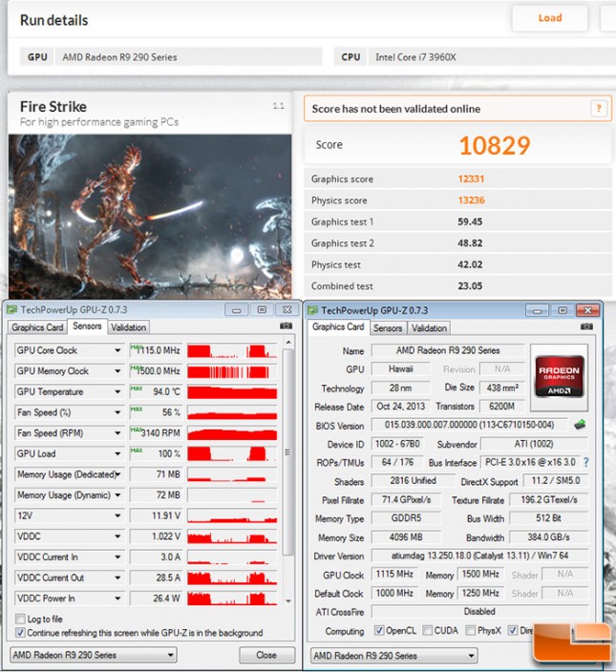Minimize the GPU-Z Graphics Card window
The image size is (616, 672).
[x=538, y=310]
